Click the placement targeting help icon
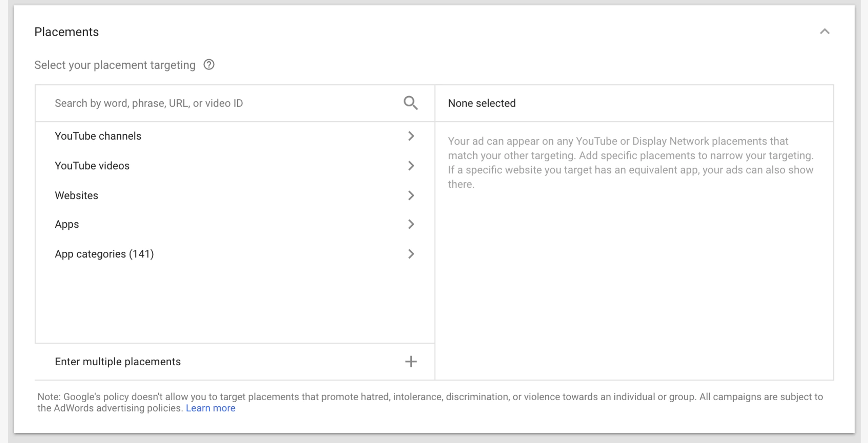The image size is (868, 443). tap(209, 64)
